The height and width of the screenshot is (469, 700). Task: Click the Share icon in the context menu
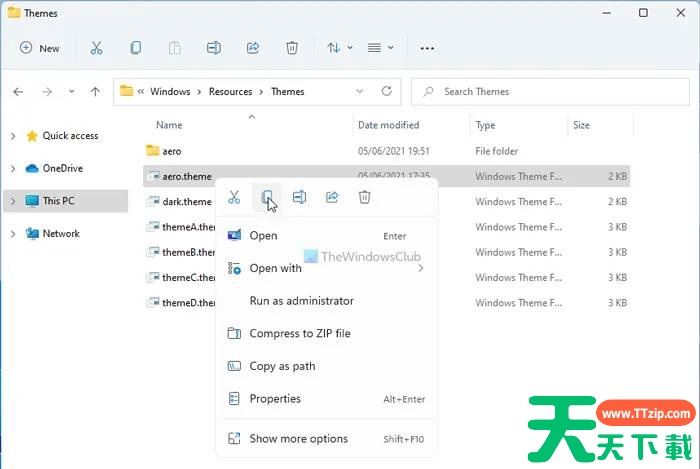click(x=332, y=197)
